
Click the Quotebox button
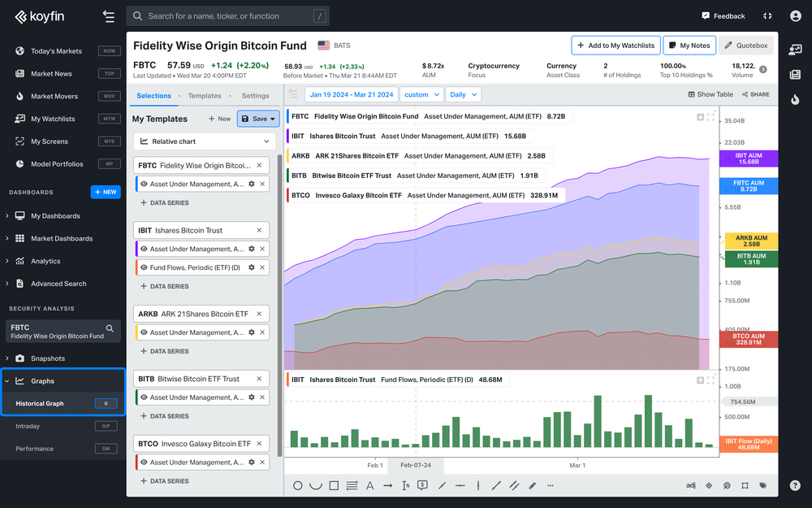click(746, 45)
